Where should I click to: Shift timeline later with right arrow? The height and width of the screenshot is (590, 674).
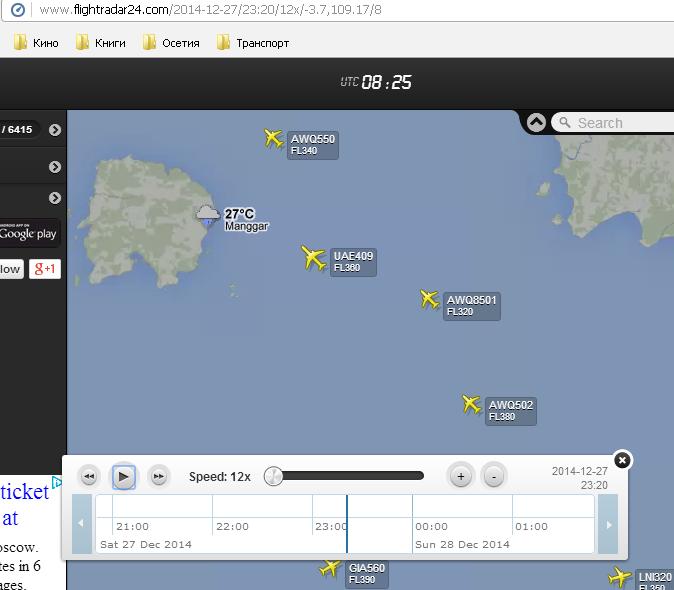[x=608, y=524]
